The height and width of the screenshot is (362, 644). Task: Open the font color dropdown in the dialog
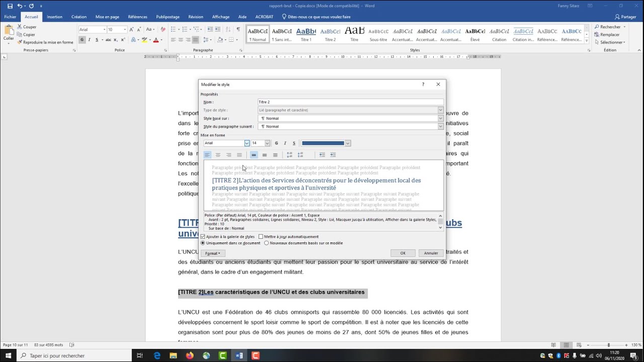click(348, 143)
